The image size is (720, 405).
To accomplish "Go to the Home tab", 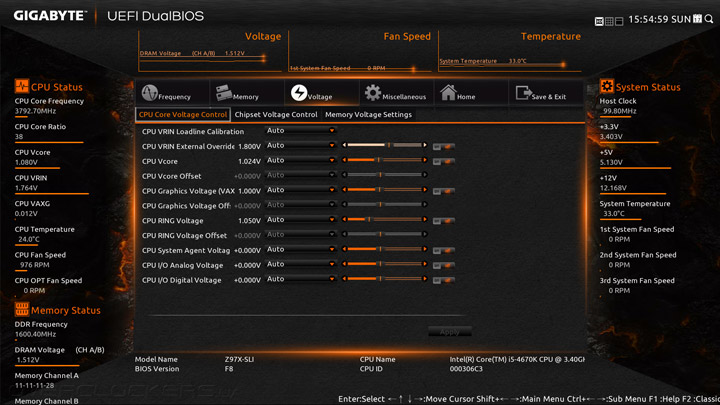I will (x=471, y=93).
